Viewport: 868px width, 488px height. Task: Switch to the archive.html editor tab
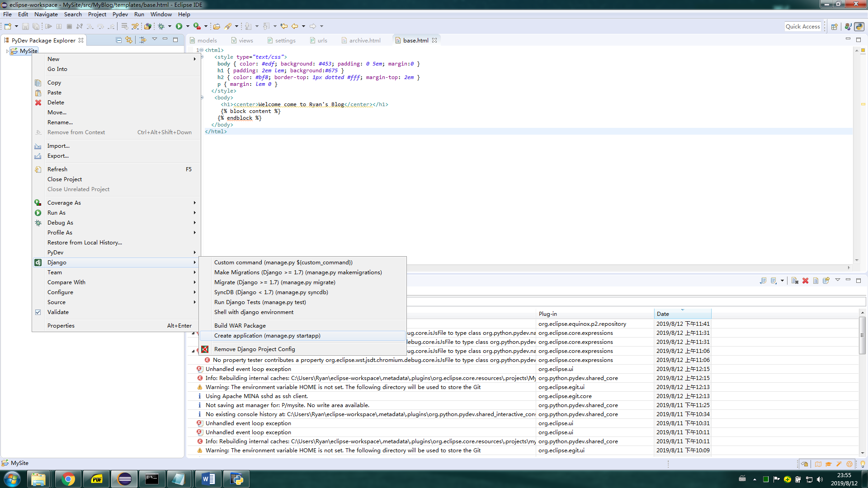point(364,40)
